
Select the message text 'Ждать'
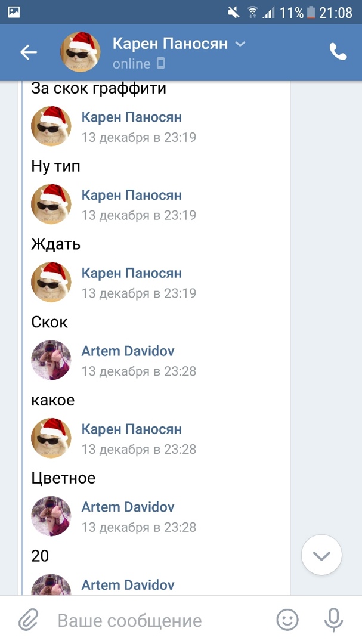pos(56,244)
